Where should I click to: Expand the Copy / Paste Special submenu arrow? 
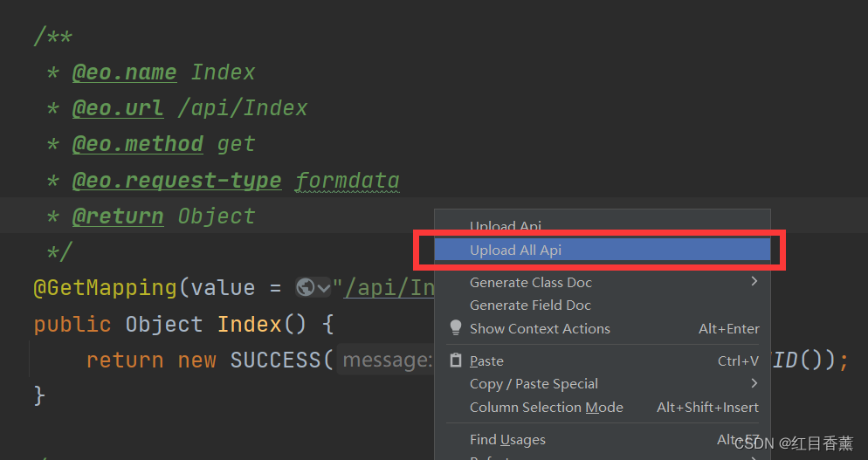[754, 383]
